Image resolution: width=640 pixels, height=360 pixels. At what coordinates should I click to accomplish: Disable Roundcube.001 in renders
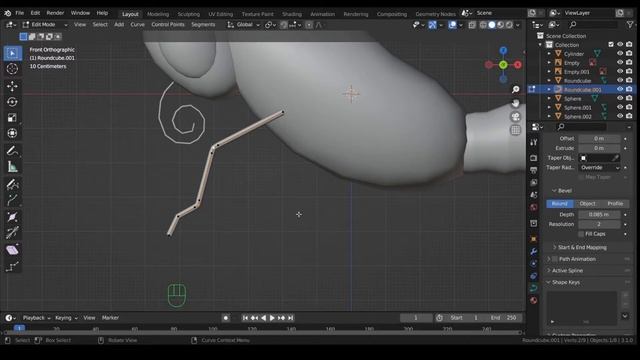coord(629,89)
